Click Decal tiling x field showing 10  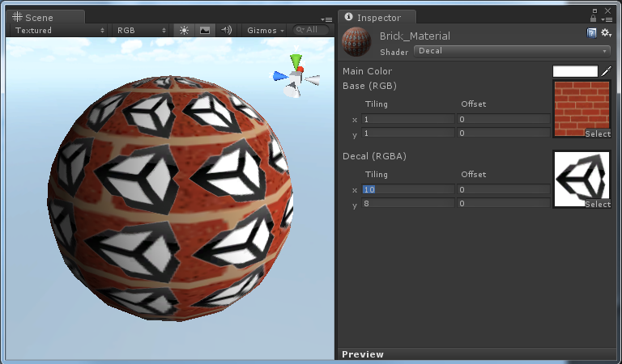pos(408,190)
